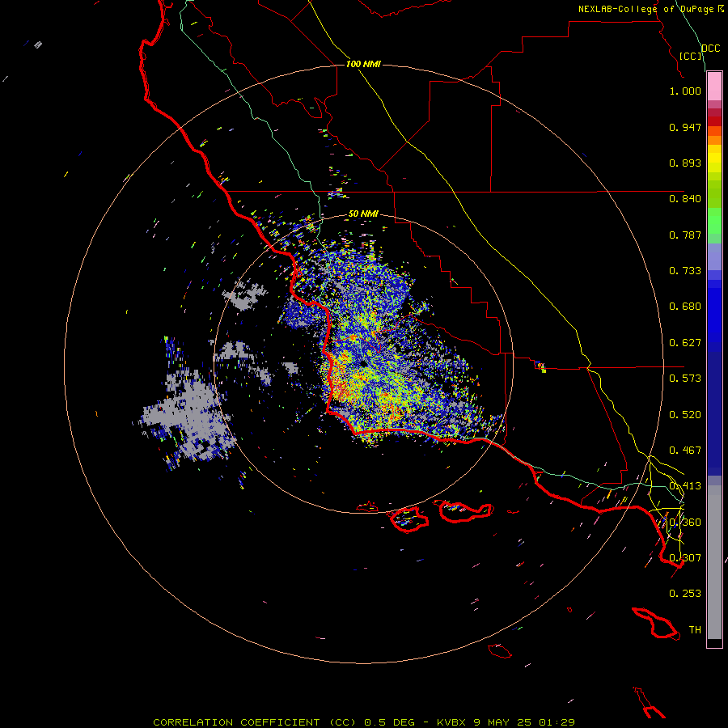
Task: Select the 0.840 scale label
Action: point(685,199)
